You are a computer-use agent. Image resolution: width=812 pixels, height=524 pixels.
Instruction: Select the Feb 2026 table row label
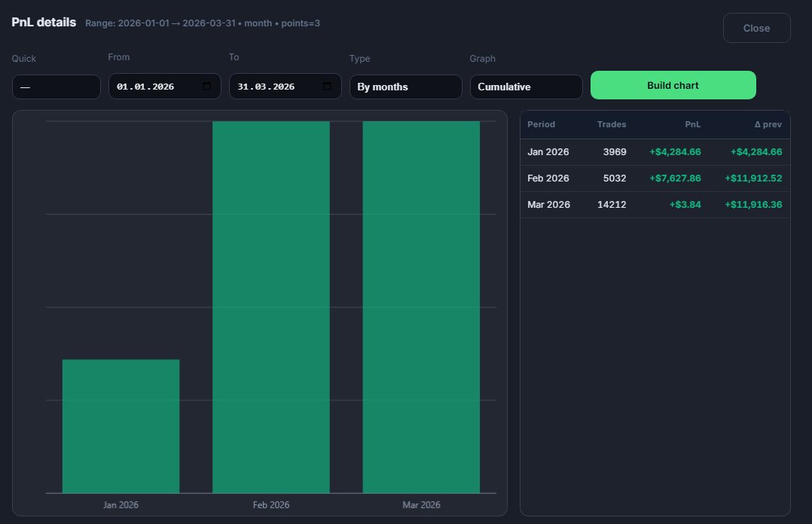pyautogui.click(x=548, y=178)
